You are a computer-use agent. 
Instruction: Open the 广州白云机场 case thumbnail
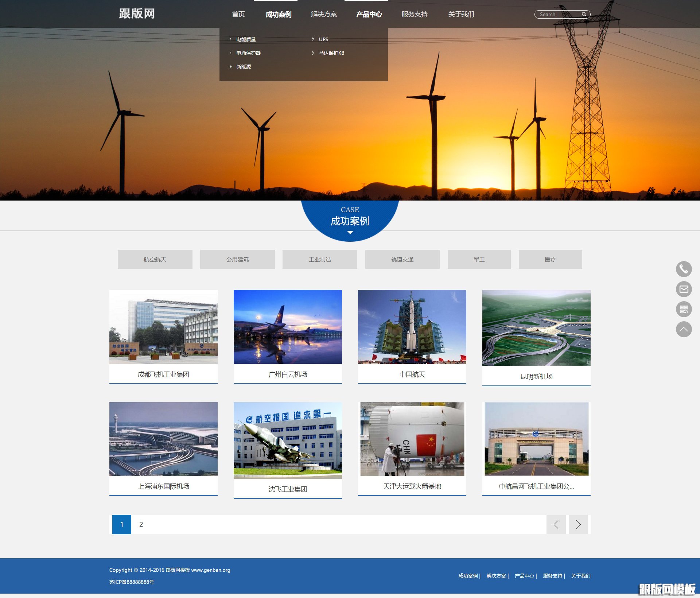(x=288, y=327)
